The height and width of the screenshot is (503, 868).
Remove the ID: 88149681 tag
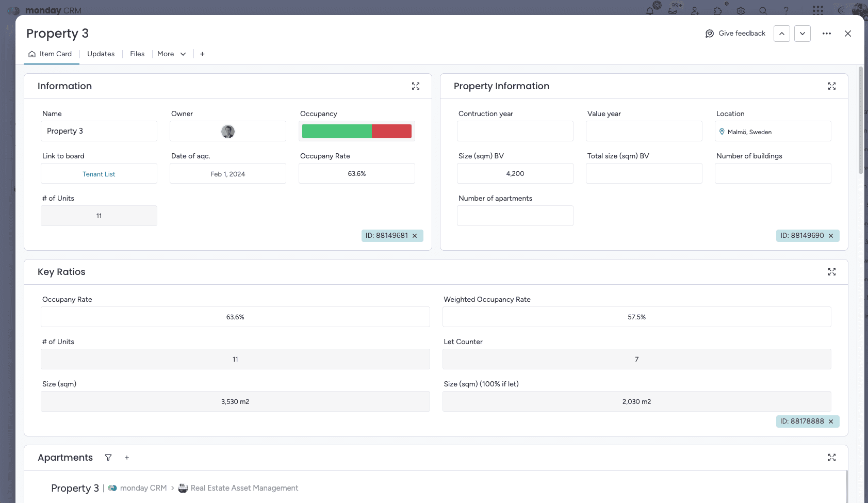click(x=415, y=236)
